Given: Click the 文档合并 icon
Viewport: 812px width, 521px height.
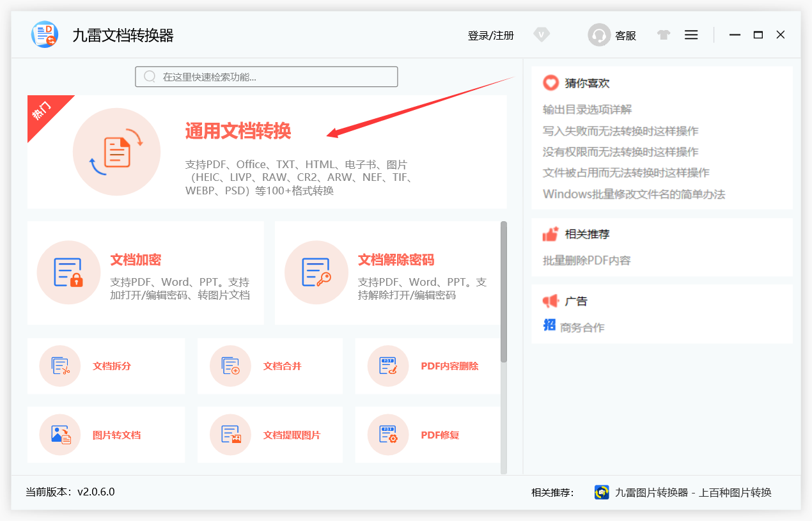Looking at the screenshot, I should coord(230,366).
